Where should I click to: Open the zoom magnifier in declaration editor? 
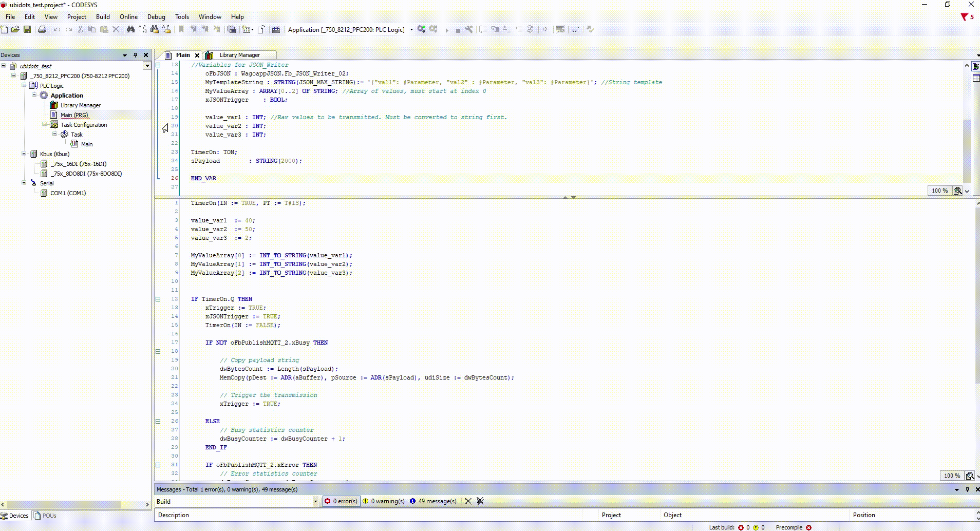coord(958,191)
